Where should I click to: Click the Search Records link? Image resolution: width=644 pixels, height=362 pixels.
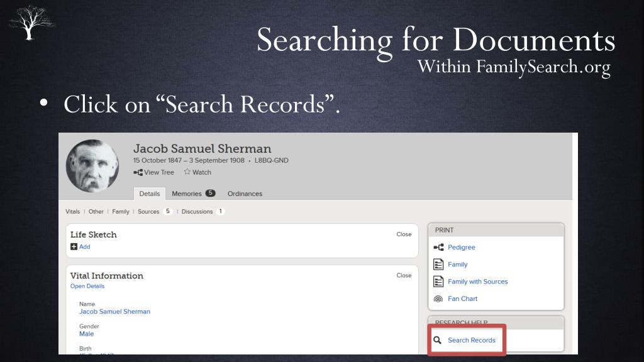tap(472, 340)
